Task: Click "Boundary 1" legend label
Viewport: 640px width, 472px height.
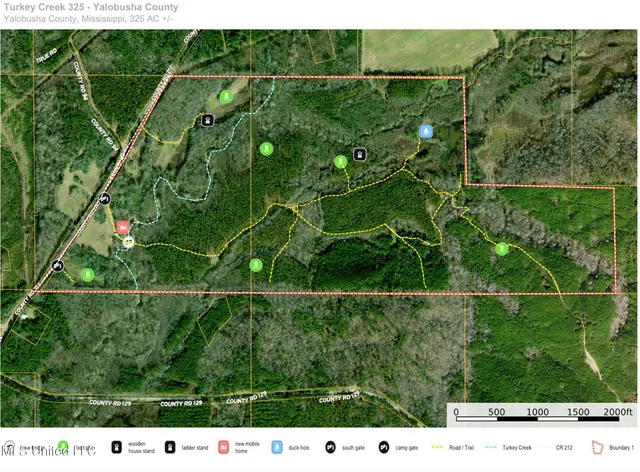Action: pyautogui.click(x=622, y=448)
